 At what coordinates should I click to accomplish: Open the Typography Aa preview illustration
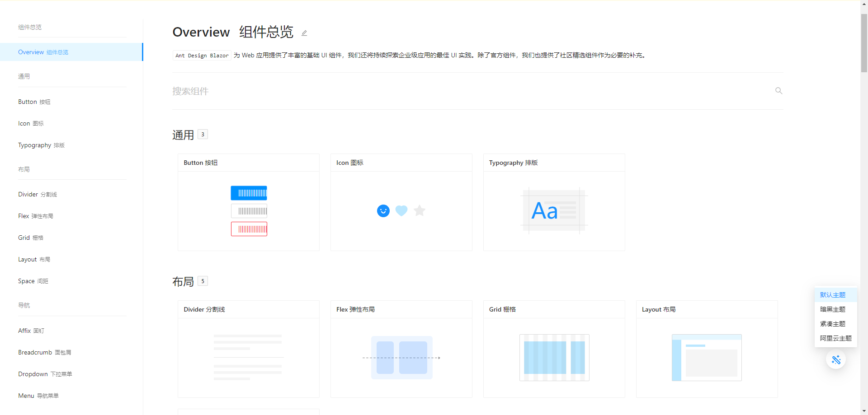point(554,211)
